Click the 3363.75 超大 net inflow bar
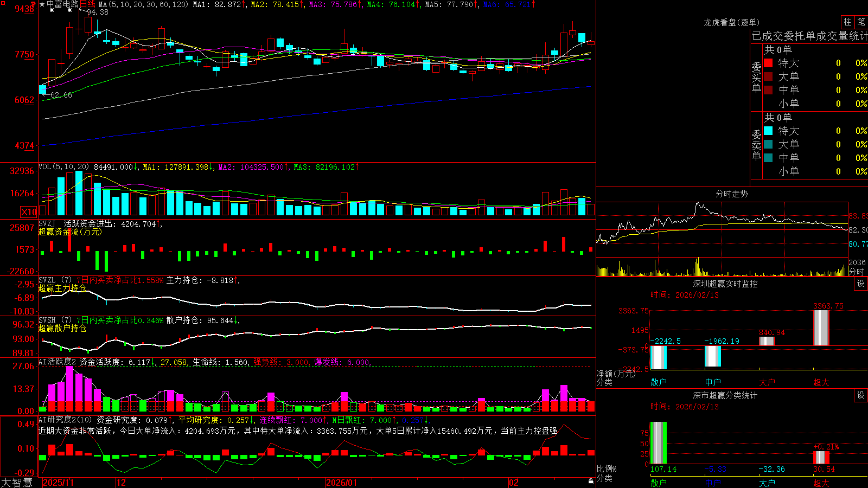 click(x=821, y=328)
